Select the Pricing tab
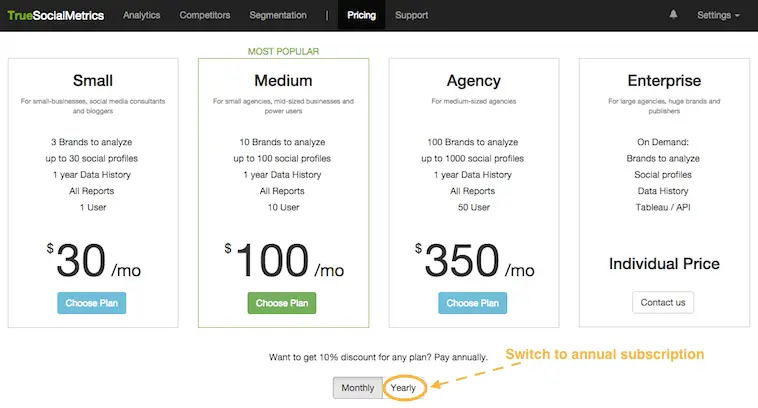This screenshot has width=758, height=408. [x=361, y=15]
